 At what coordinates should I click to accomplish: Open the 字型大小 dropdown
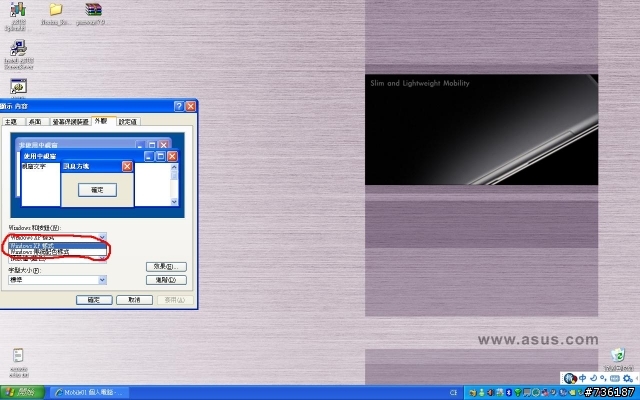[58, 280]
